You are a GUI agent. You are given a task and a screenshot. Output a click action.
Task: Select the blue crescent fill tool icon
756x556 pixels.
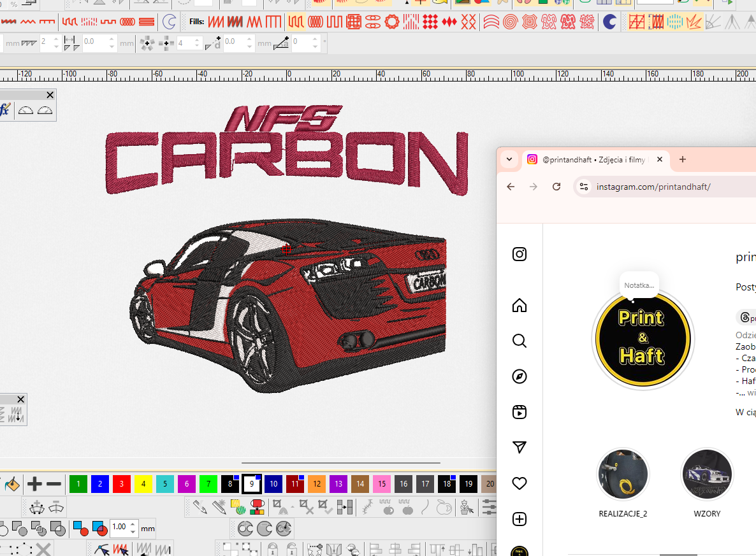click(x=610, y=22)
